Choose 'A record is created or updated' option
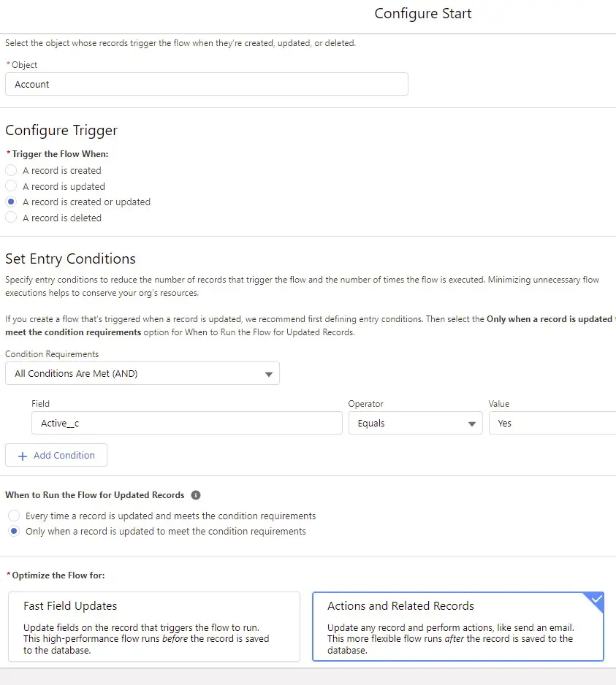Screen dimensions: 616x685 [11, 202]
